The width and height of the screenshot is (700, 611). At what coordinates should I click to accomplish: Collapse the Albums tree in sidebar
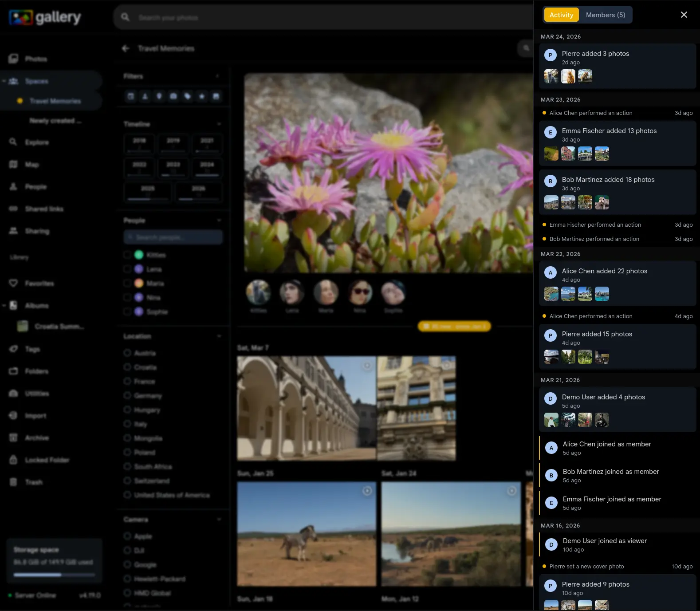point(4,305)
